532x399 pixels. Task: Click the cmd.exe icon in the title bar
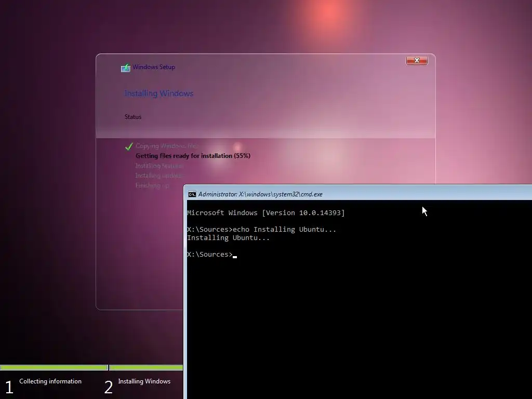coord(192,194)
